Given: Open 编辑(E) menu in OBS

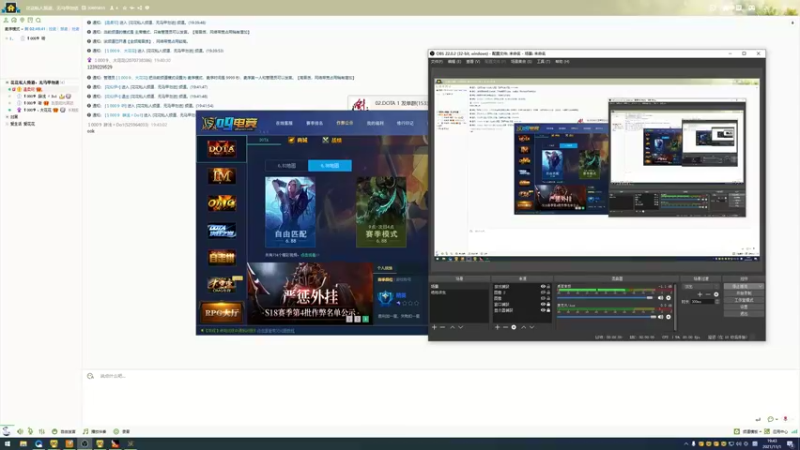Looking at the screenshot, I should (454, 61).
